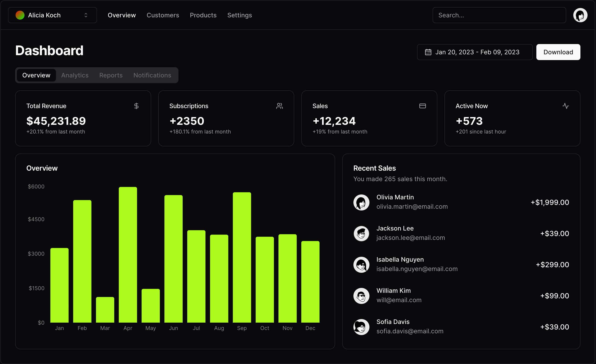Click the search field in the top bar
Image resolution: width=596 pixels, height=364 pixels.
[499, 15]
